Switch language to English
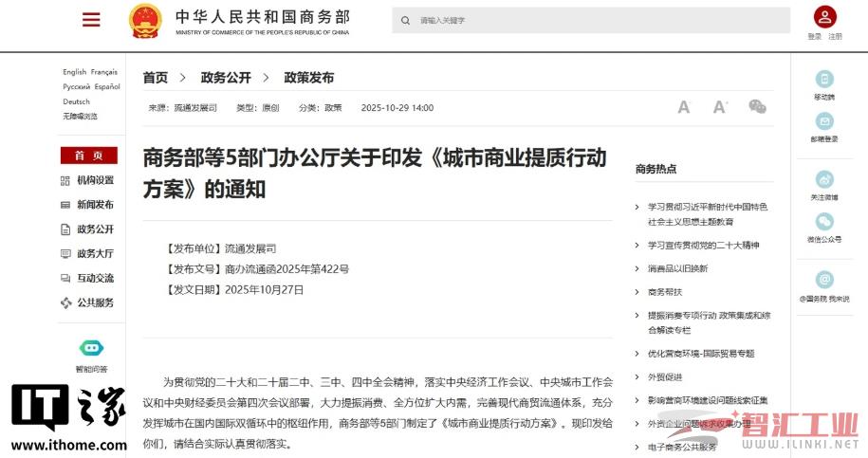Image resolution: width=868 pixels, height=458 pixels. point(74,72)
